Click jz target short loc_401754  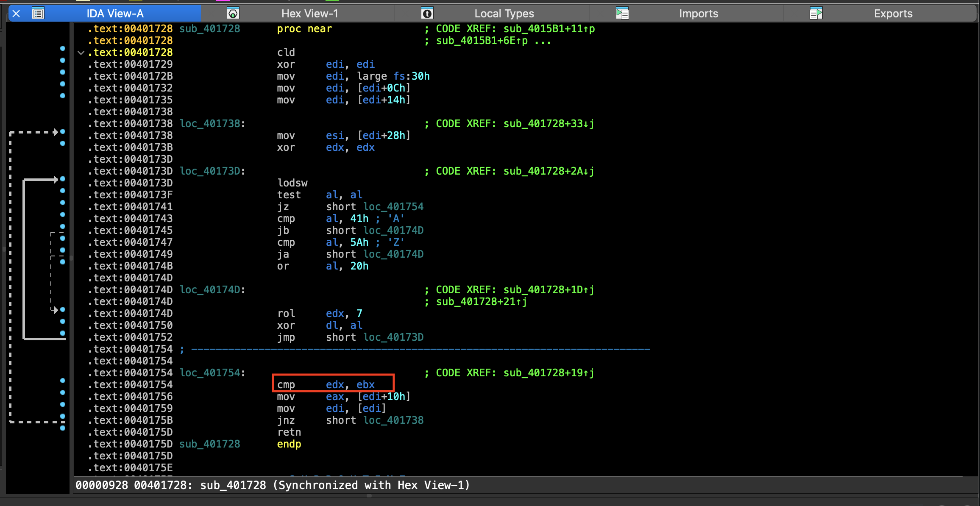(375, 207)
